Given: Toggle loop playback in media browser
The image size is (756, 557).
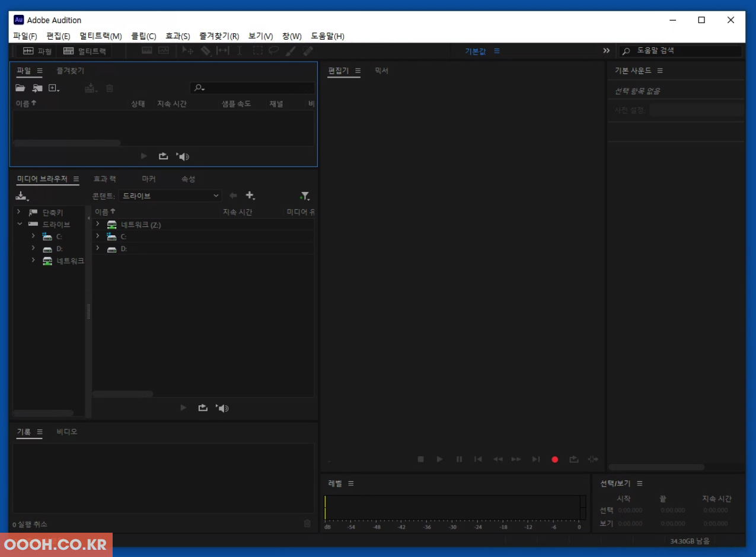Looking at the screenshot, I should [x=203, y=408].
